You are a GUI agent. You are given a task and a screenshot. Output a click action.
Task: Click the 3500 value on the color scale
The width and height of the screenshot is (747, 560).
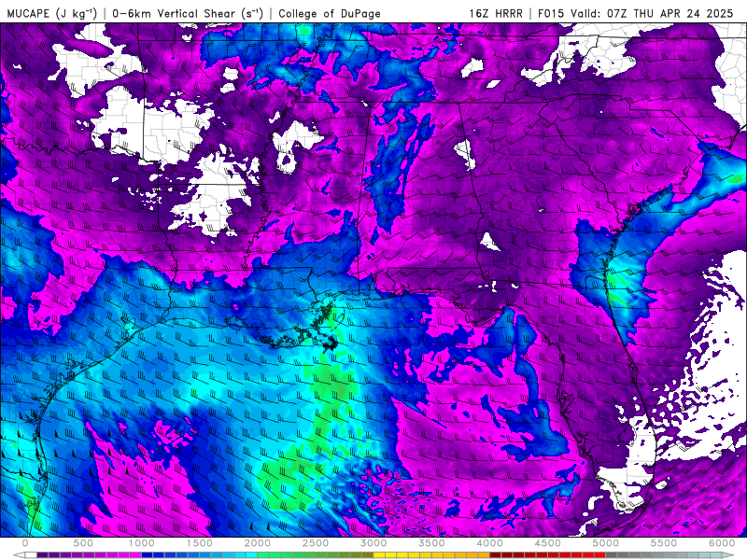431,543
